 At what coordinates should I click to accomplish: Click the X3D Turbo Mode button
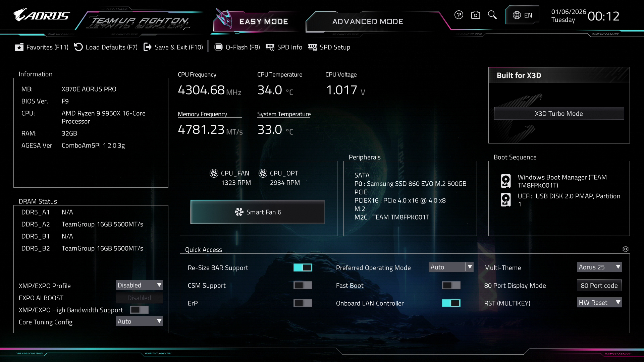559,114
